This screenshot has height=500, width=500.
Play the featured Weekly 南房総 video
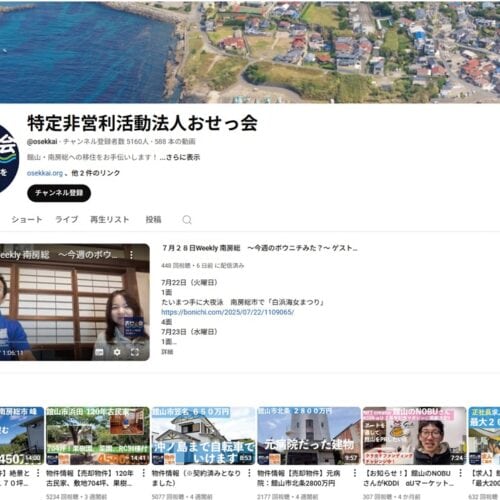75,302
